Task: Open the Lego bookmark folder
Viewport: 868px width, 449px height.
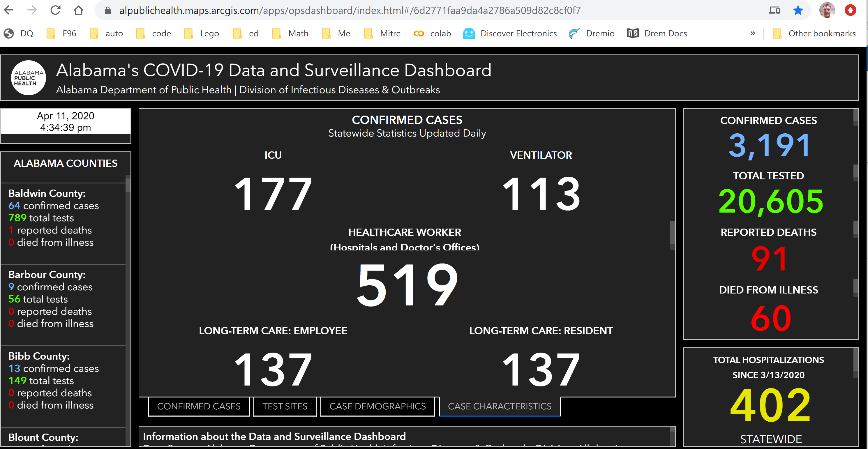Action: click(x=202, y=33)
